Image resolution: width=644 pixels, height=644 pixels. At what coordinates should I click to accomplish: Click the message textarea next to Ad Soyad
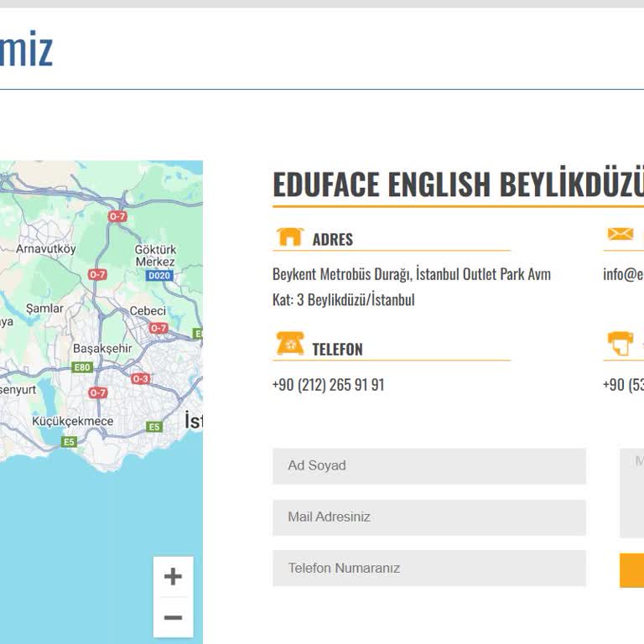point(631,493)
